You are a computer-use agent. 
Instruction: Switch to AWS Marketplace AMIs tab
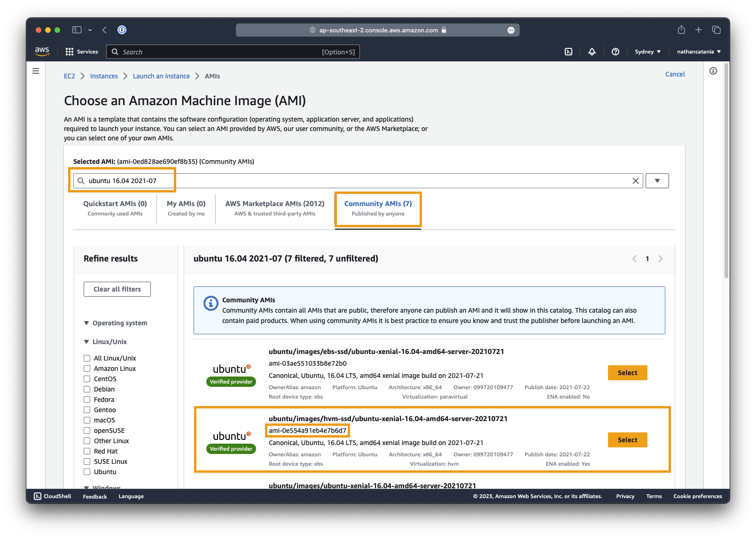[x=274, y=208]
